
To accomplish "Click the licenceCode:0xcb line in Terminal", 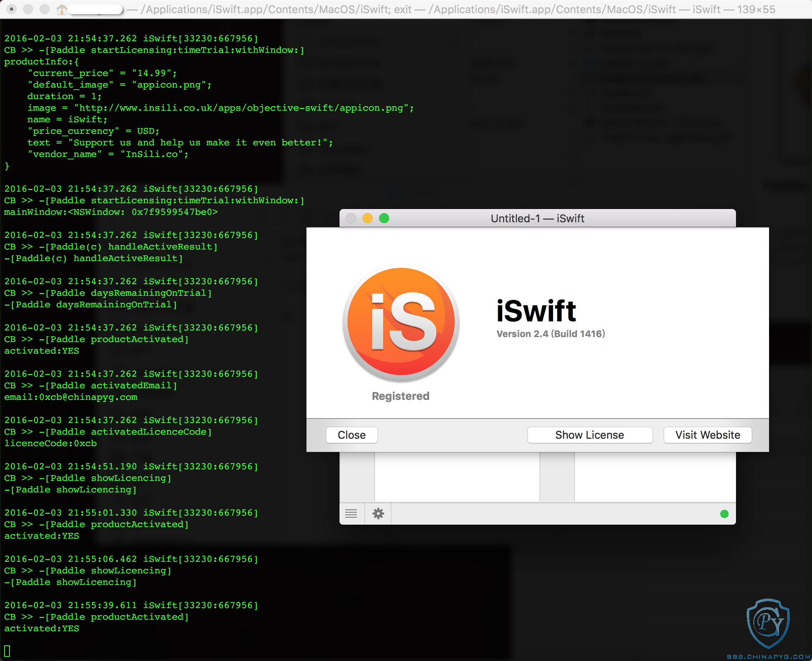I will tap(50, 443).
